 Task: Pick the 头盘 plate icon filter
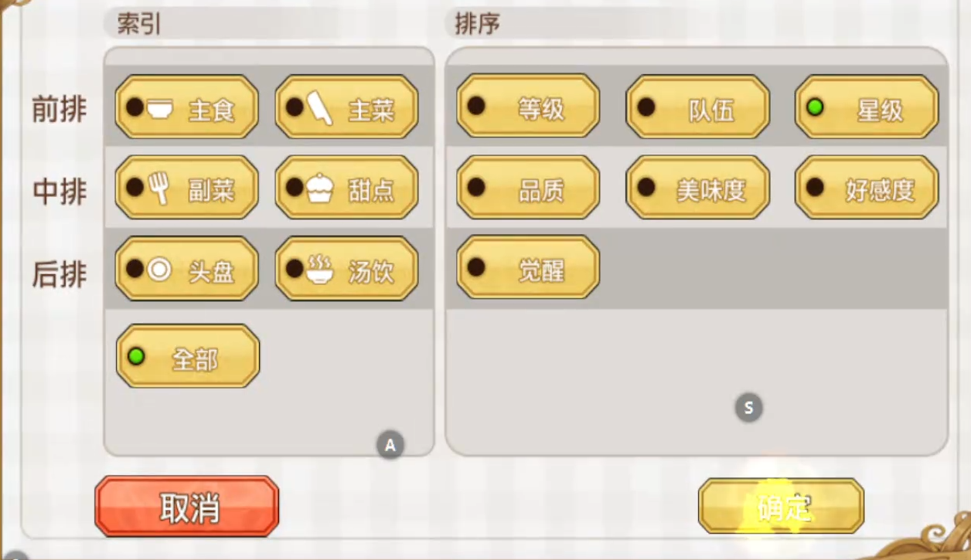tap(186, 269)
